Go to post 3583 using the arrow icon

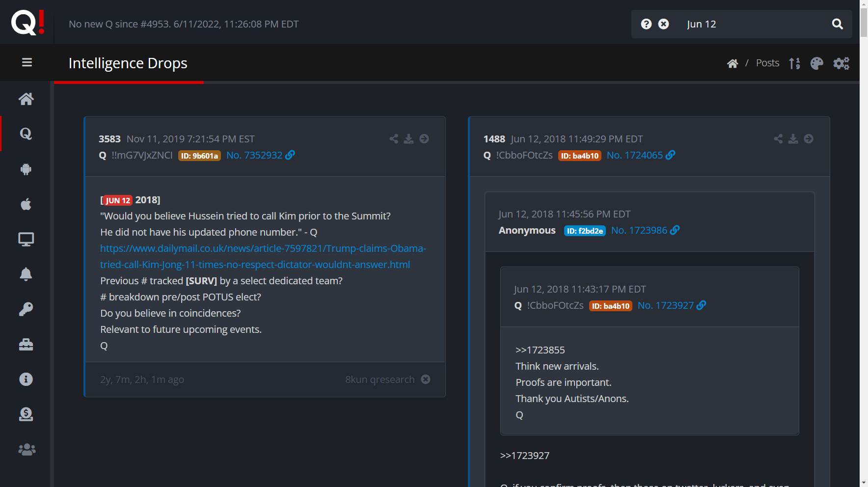click(424, 139)
